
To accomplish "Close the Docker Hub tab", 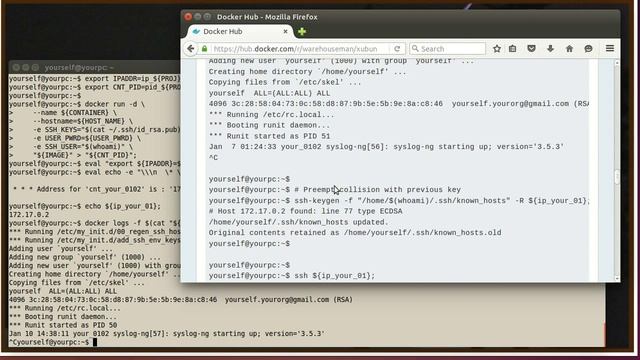I will 285,31.
